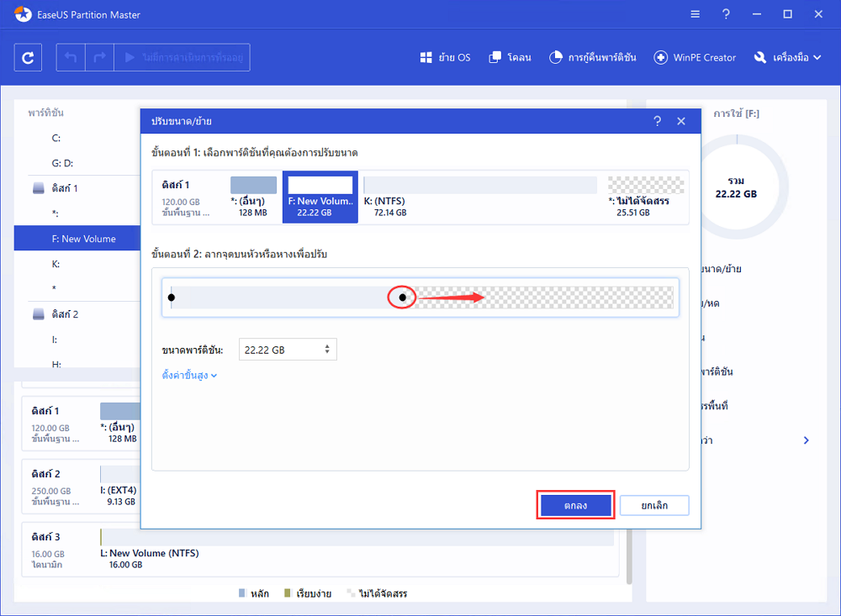This screenshot has height=616, width=841.
Task: Click I: (EXT4) 9.13 GB in disk map
Action: click(x=120, y=487)
